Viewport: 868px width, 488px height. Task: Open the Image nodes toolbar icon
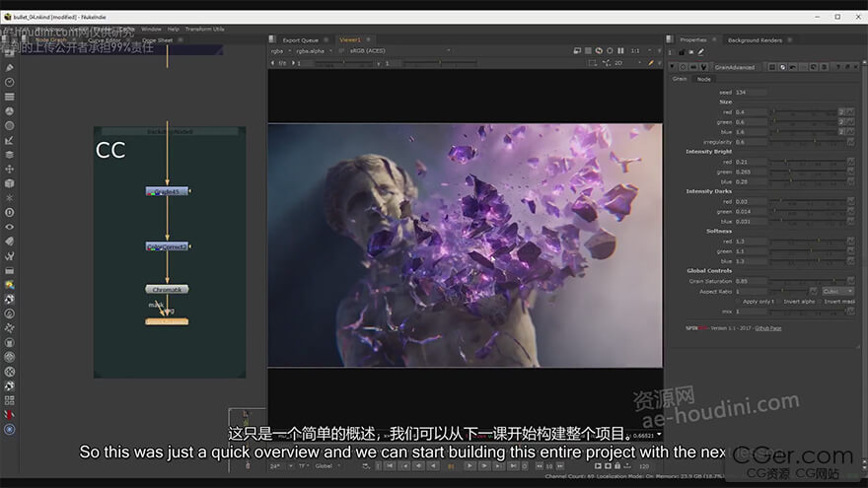[10, 53]
